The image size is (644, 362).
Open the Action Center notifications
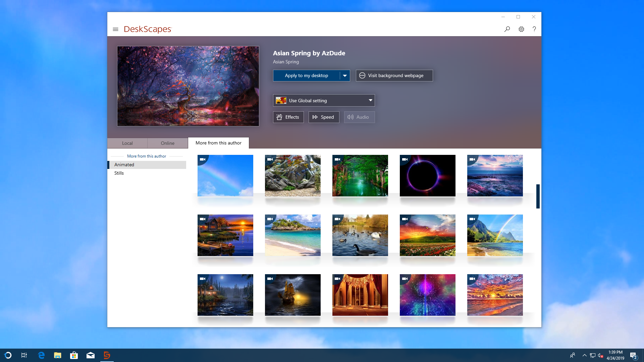[x=633, y=355]
